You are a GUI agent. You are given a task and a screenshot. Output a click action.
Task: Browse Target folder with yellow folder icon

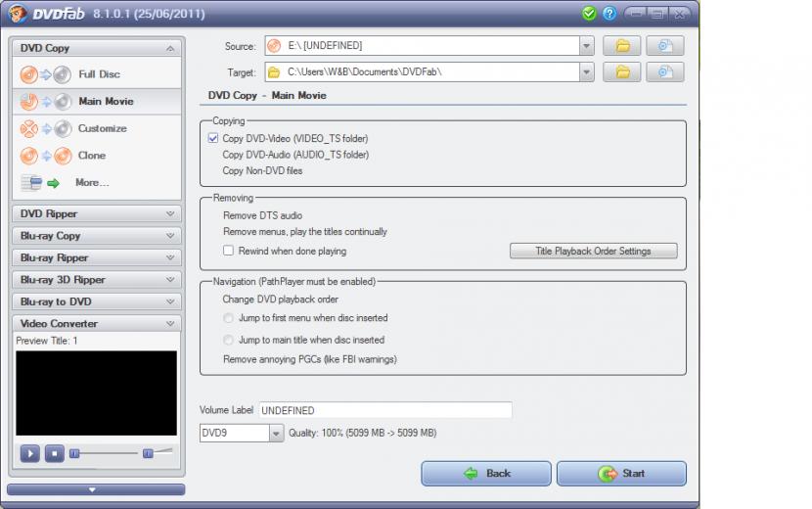[622, 72]
